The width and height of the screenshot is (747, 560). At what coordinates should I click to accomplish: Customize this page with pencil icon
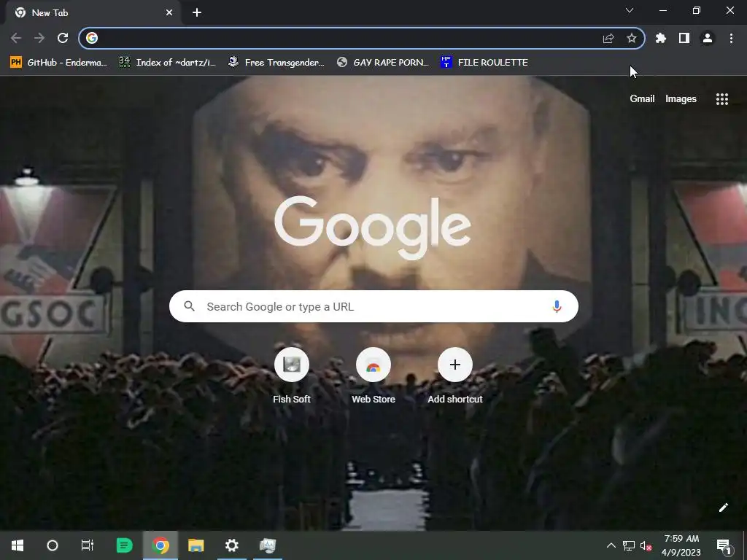[723, 507]
